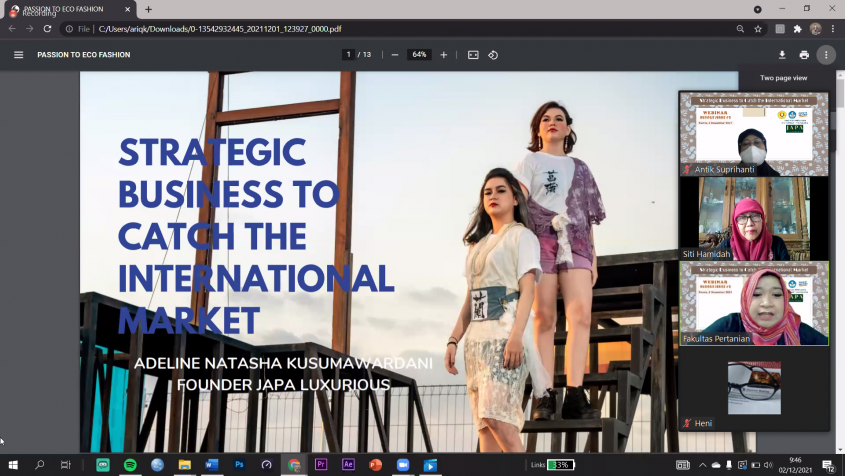Rotate the PDF counterclockwise
Viewport: 845px width, 476px height.
(x=493, y=55)
